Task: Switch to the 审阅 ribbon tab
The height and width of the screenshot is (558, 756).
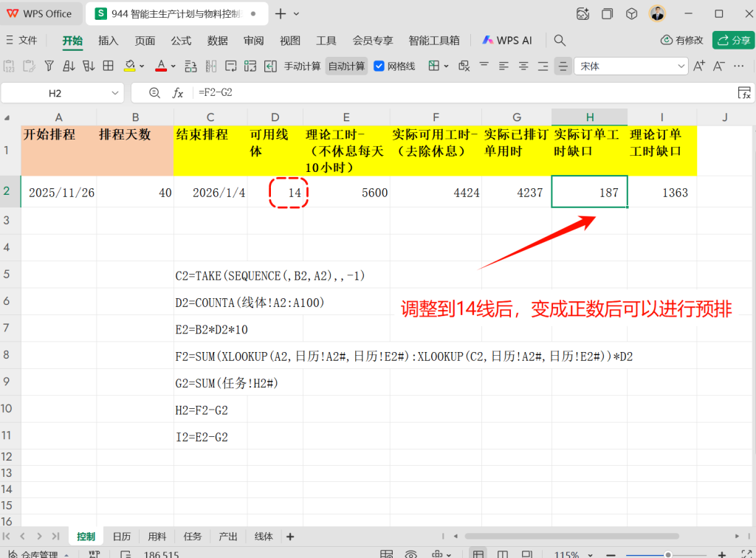Action: coord(254,41)
